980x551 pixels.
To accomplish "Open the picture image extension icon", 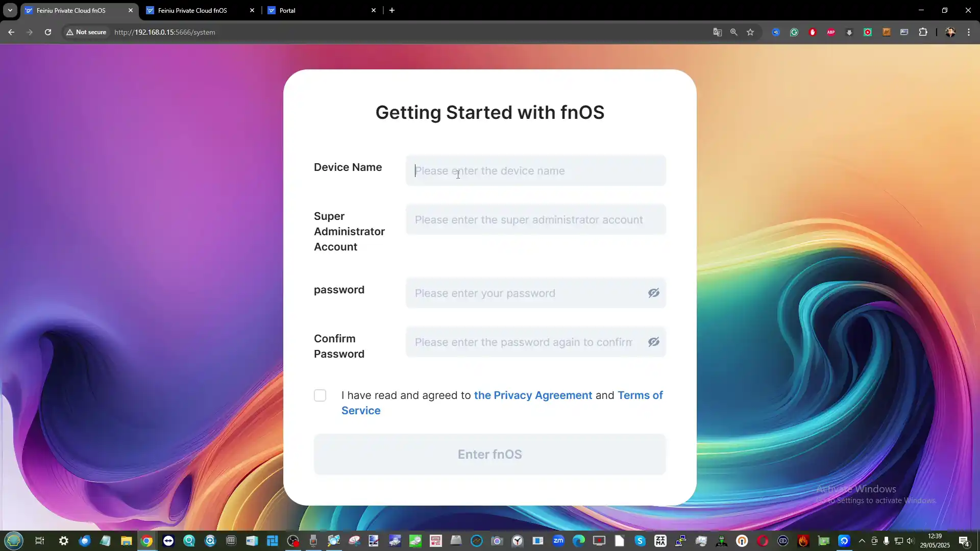I will [x=904, y=32].
